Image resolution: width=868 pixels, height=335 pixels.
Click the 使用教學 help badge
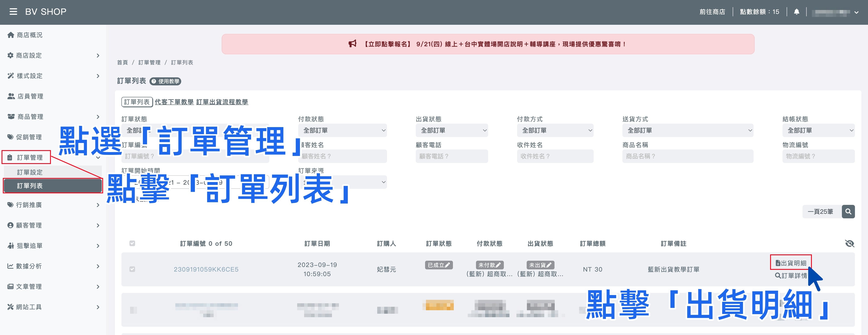point(165,81)
